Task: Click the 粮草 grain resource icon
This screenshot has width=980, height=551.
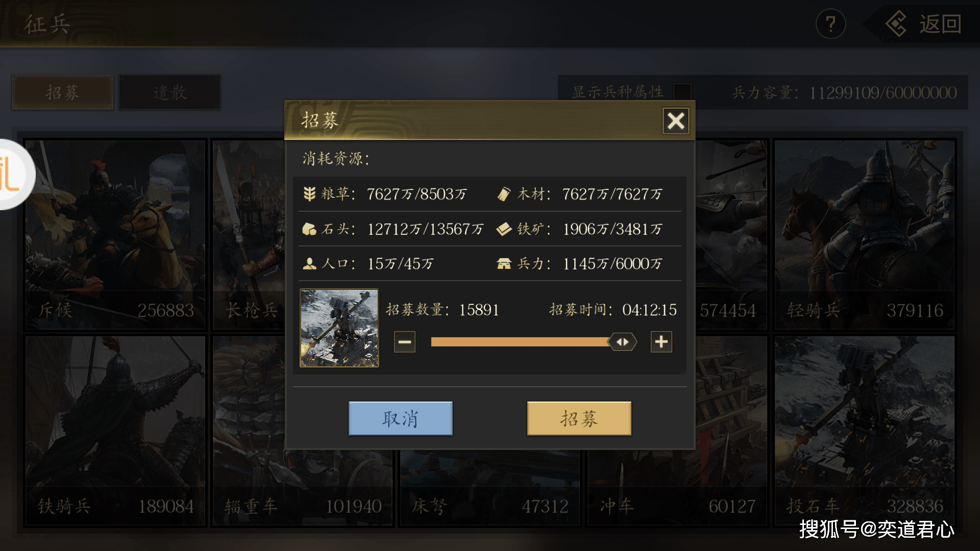Action: [x=309, y=194]
